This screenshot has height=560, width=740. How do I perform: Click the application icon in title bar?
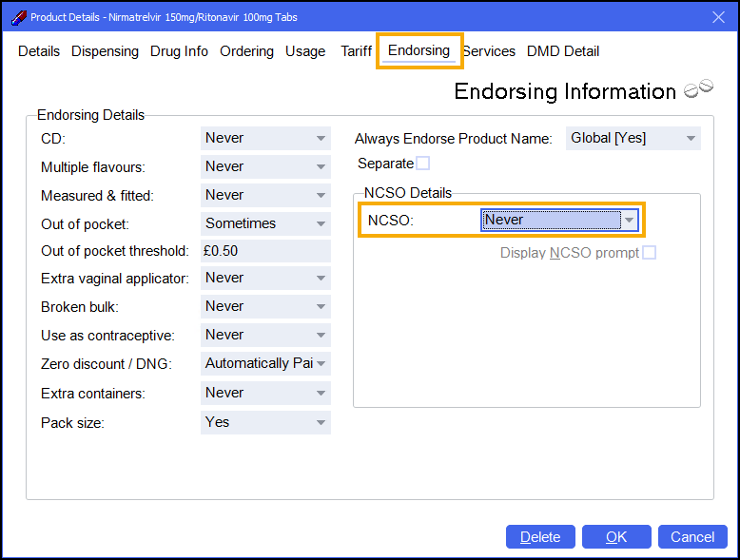(19, 17)
